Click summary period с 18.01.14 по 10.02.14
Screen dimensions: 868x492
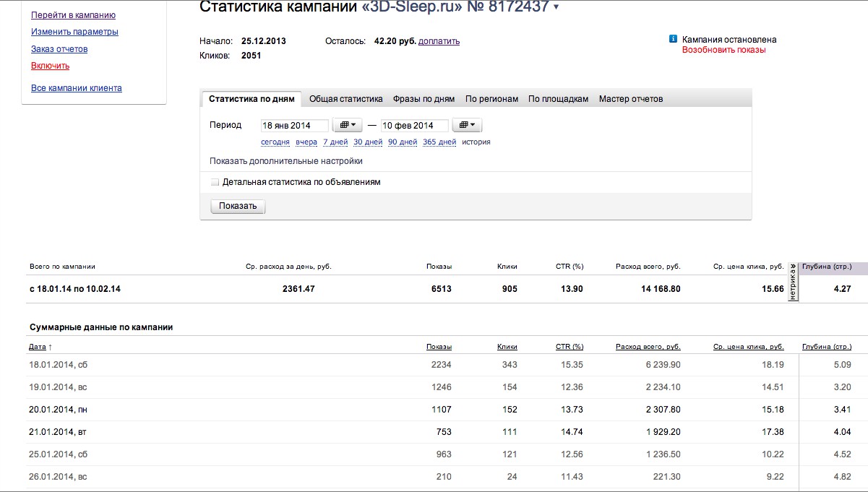coord(75,289)
